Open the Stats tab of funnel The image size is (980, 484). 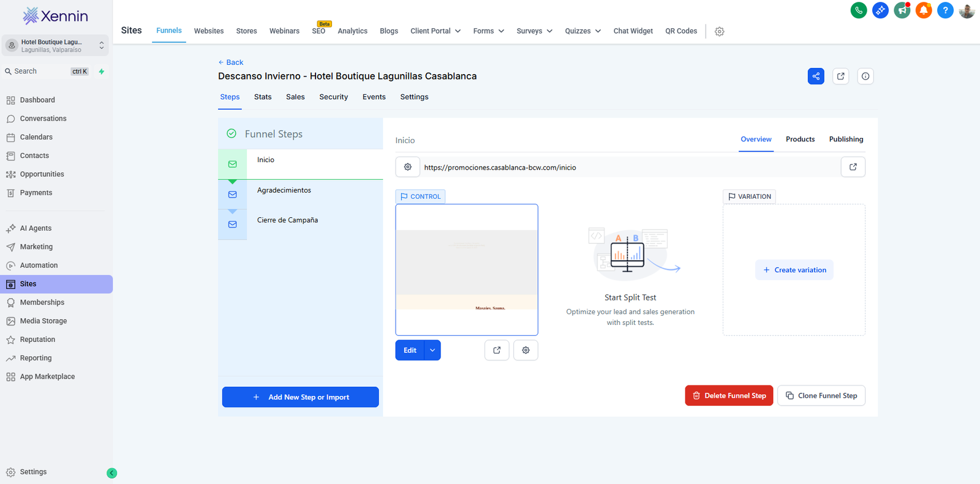point(263,97)
